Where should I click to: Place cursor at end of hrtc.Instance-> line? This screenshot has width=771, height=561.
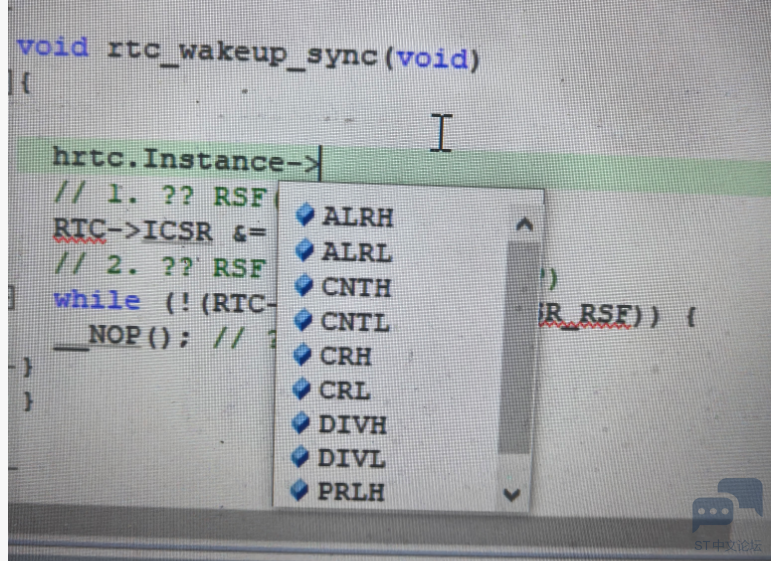point(321,160)
